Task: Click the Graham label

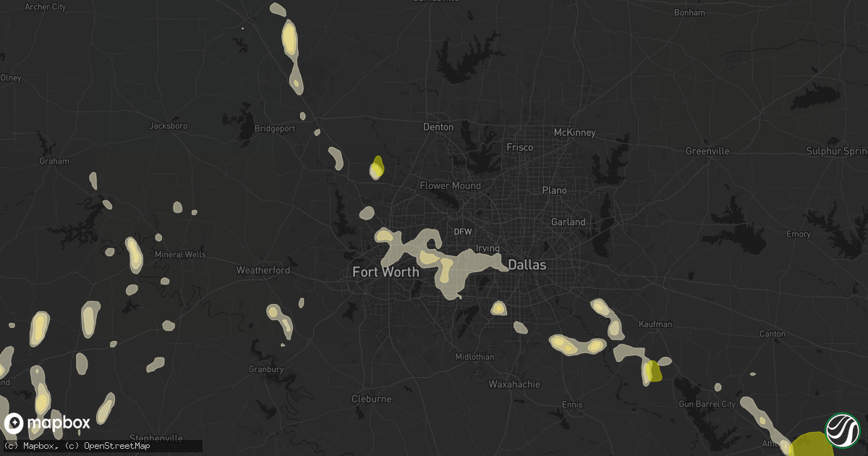Action: pos(55,161)
